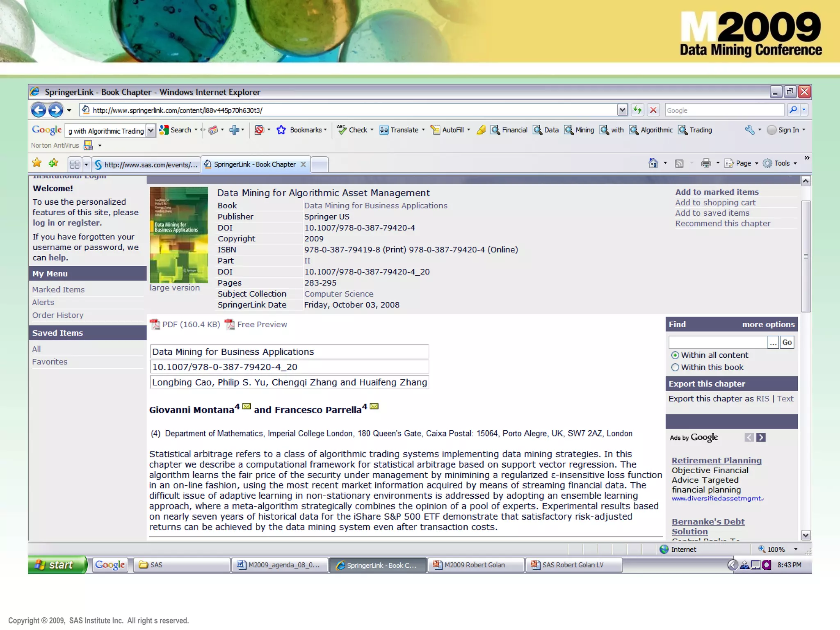Click the Go button in Find panel
This screenshot has width=840, height=630.
787,342
